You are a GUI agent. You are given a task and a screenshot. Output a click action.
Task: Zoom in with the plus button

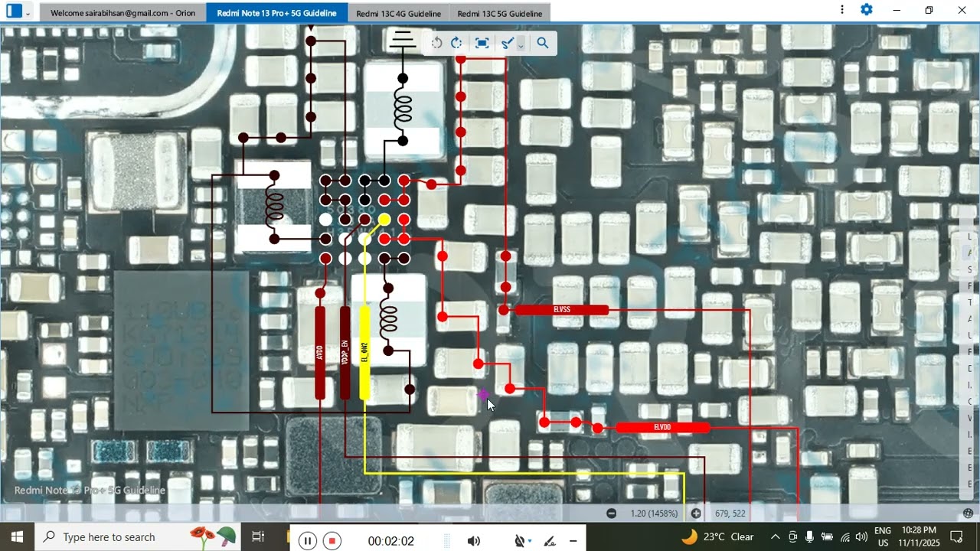[696, 514]
